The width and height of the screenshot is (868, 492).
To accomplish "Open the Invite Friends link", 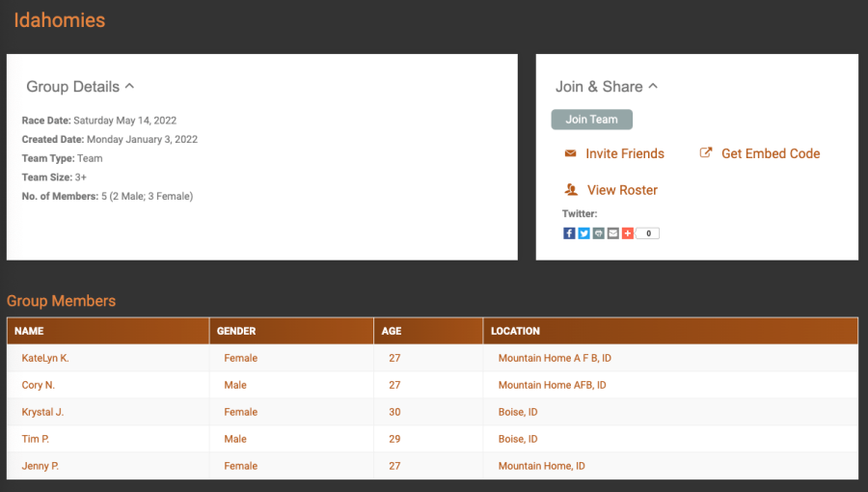I will [x=624, y=153].
